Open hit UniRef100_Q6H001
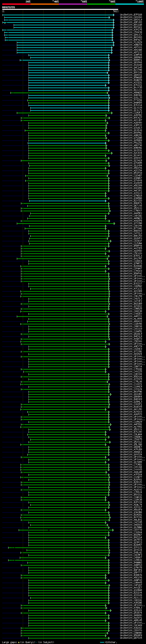Screen dimensions: 146x644 [131, 75]
